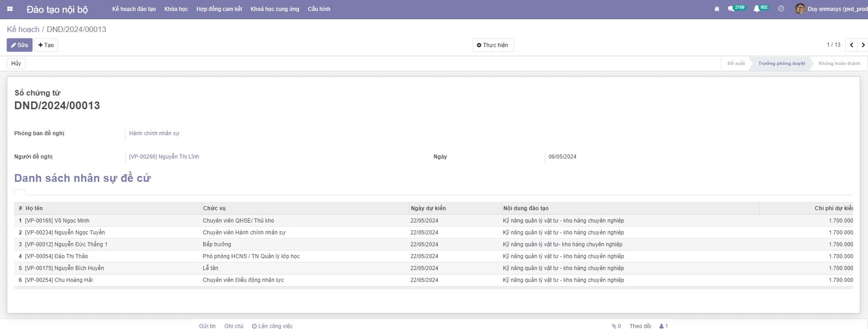Click the paperclip attachments icon
The width and height of the screenshot is (868, 329).
[614, 326]
